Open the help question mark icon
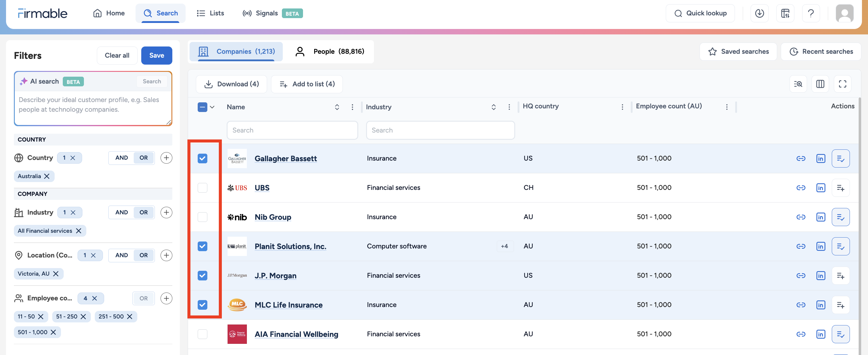 [811, 13]
